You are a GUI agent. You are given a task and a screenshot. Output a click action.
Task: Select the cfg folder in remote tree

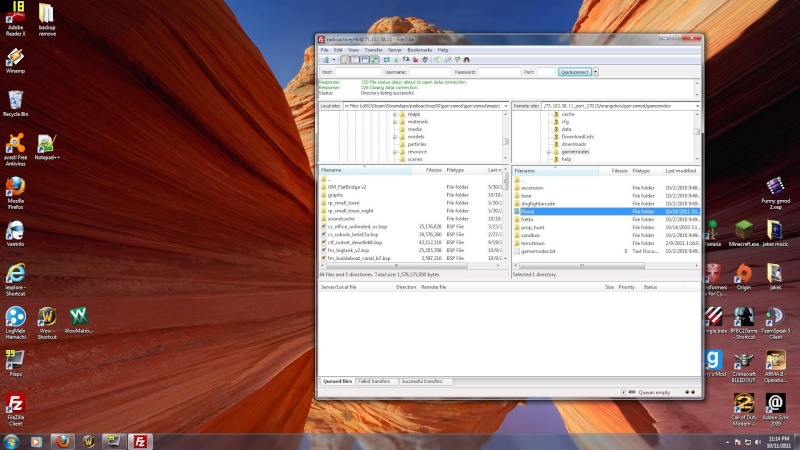pos(565,121)
